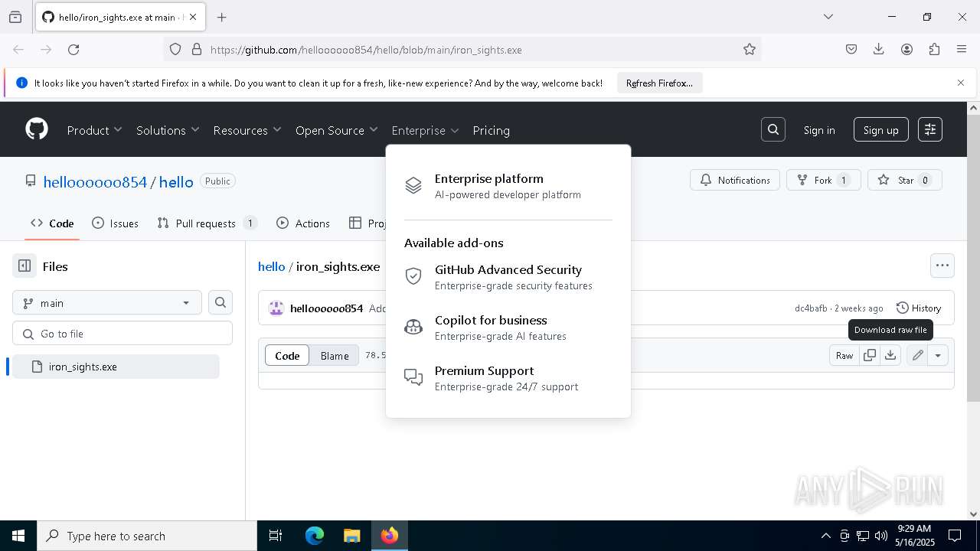Click the Sign in link
The height and width of the screenshot is (551, 980).
[819, 130]
